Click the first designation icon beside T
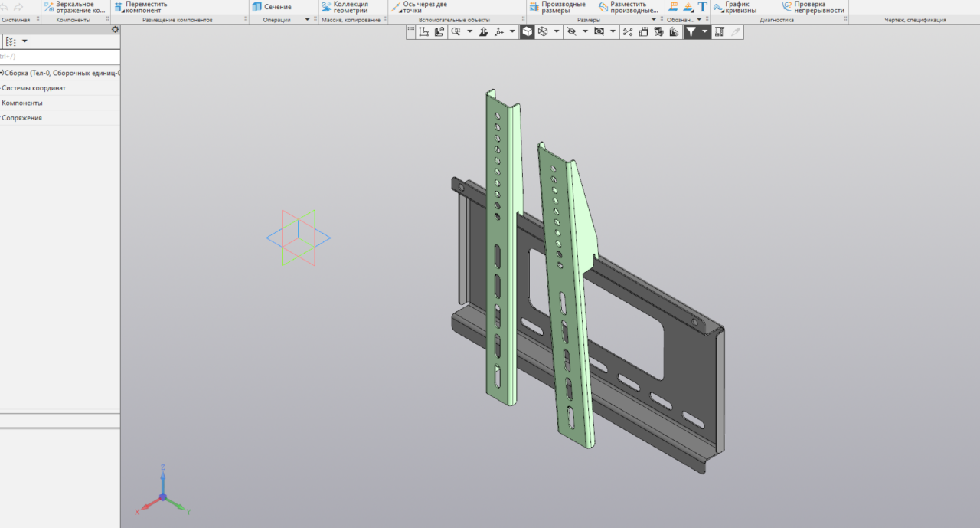 674,7
